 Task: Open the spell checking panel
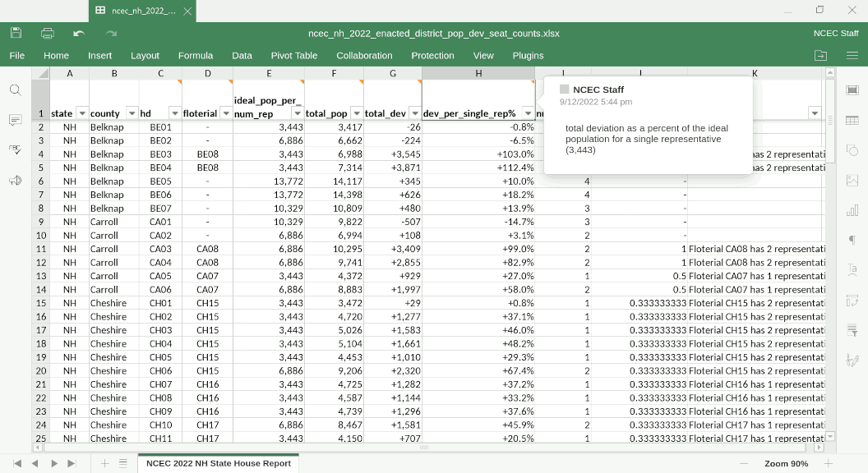point(15,150)
